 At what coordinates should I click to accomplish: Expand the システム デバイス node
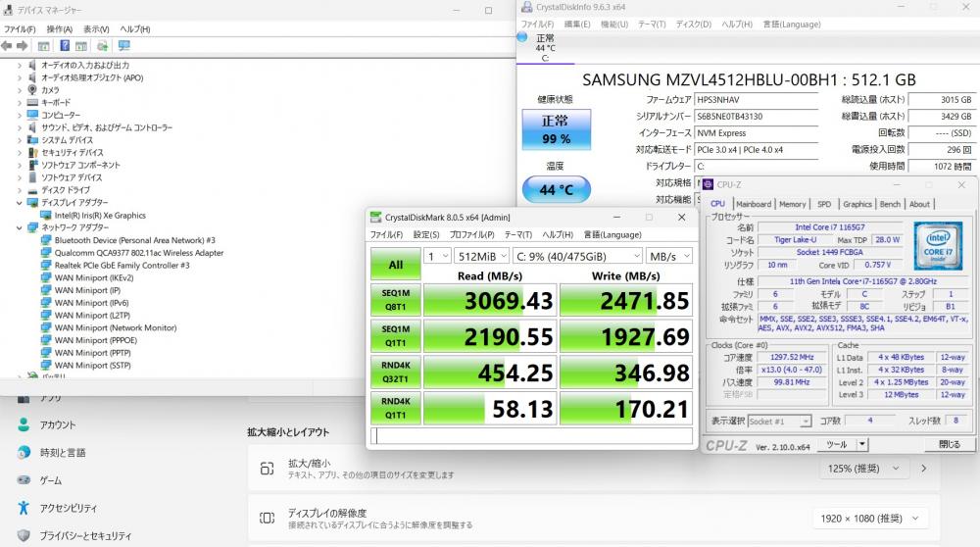coord(19,140)
